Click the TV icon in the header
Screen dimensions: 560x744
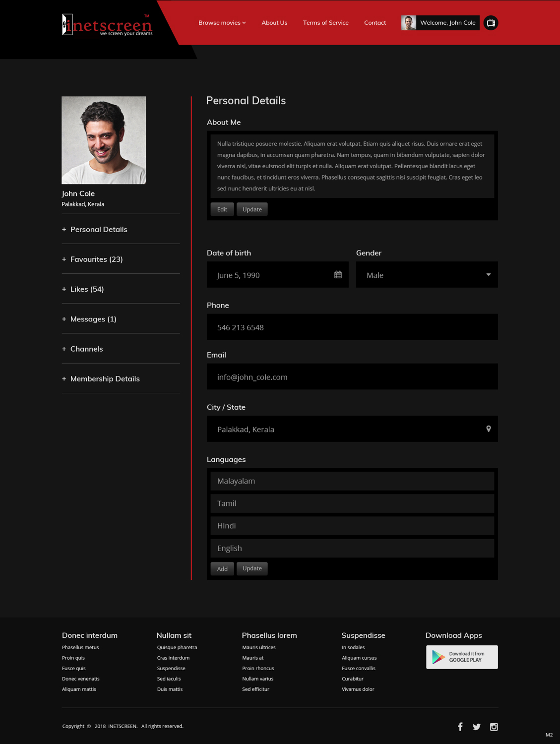coord(491,22)
